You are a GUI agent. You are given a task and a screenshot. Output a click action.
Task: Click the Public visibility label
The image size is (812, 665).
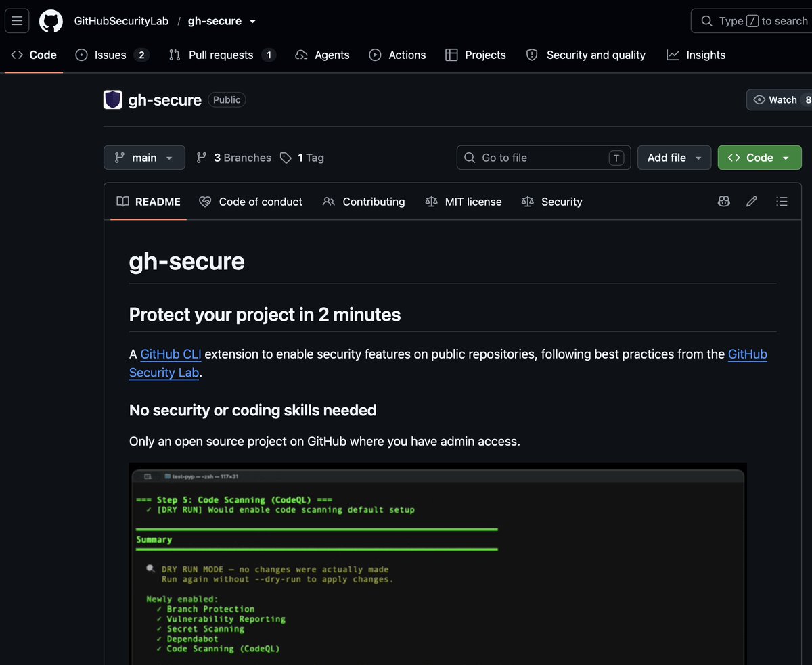(227, 99)
